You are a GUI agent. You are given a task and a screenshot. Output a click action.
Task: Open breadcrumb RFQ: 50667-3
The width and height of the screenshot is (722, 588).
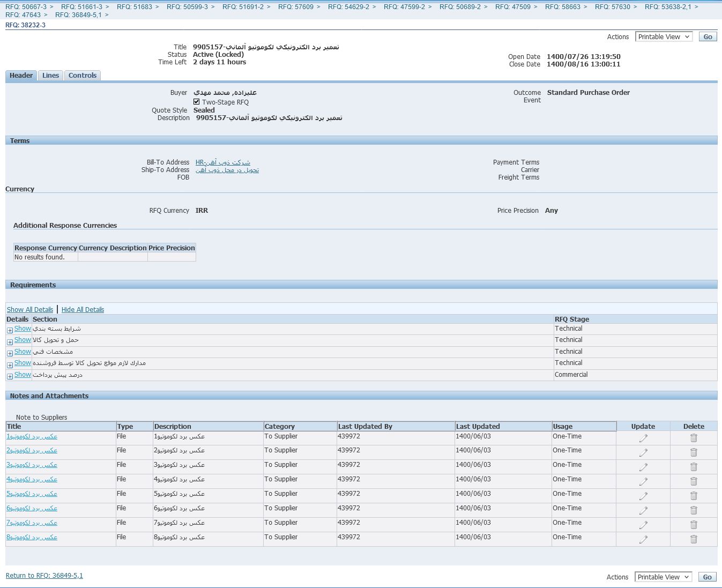(x=26, y=7)
